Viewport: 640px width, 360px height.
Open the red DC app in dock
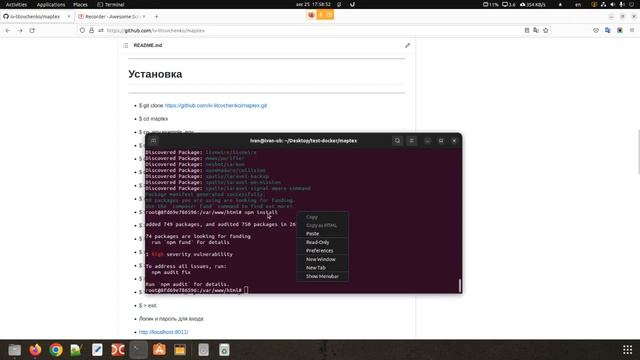pyautogui.click(x=118, y=350)
